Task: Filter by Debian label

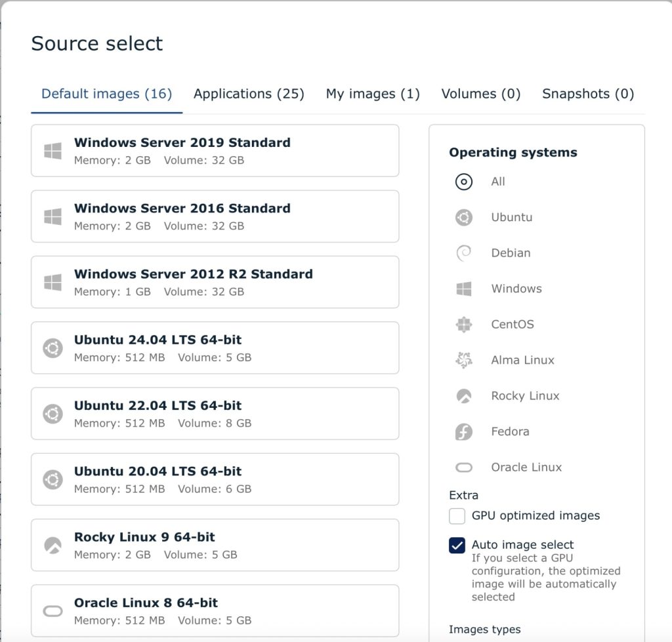Action: coord(511,253)
